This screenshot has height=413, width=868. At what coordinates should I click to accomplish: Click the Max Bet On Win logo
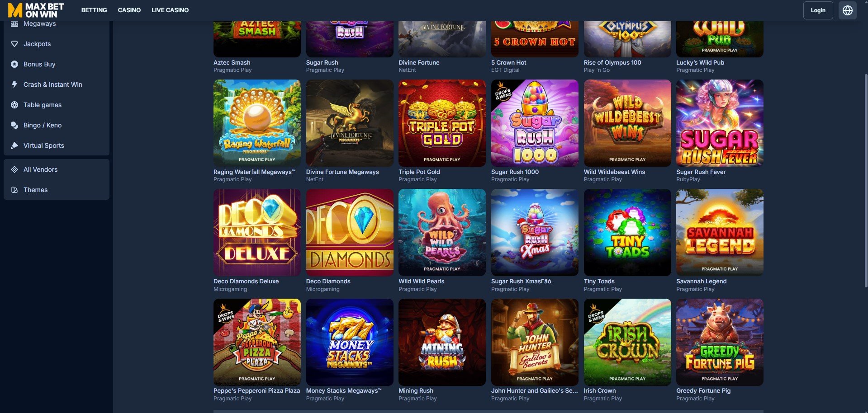coord(36,10)
